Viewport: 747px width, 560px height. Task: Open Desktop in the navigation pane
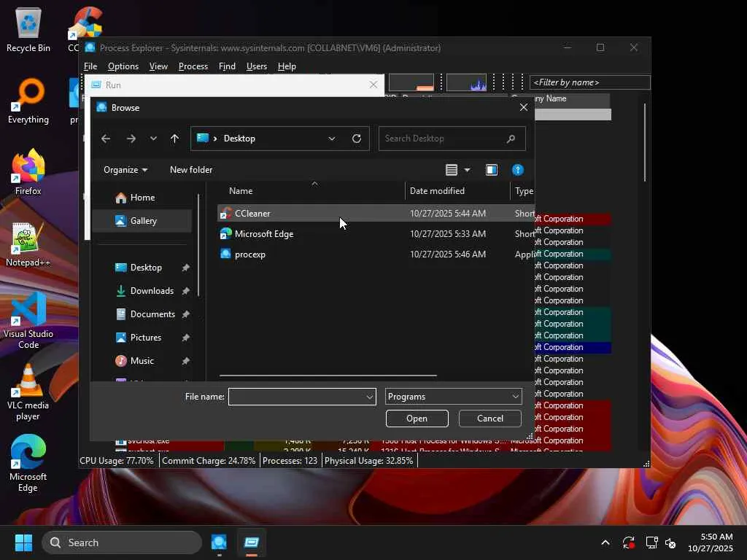(142, 268)
